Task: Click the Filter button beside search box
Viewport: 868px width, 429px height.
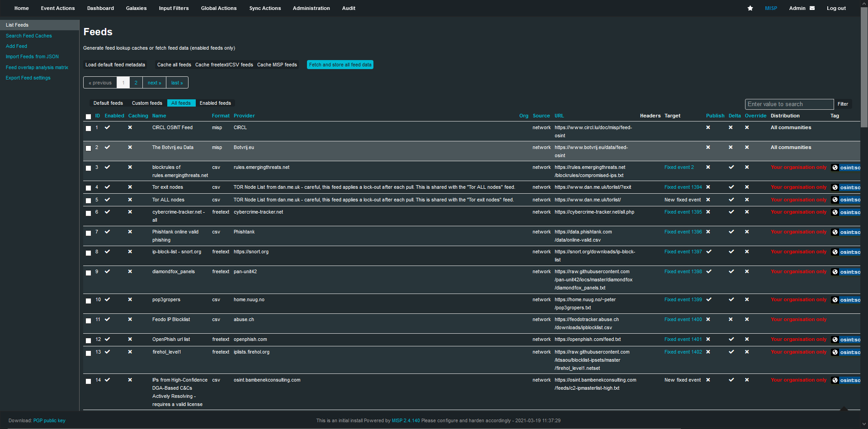Action: point(843,104)
